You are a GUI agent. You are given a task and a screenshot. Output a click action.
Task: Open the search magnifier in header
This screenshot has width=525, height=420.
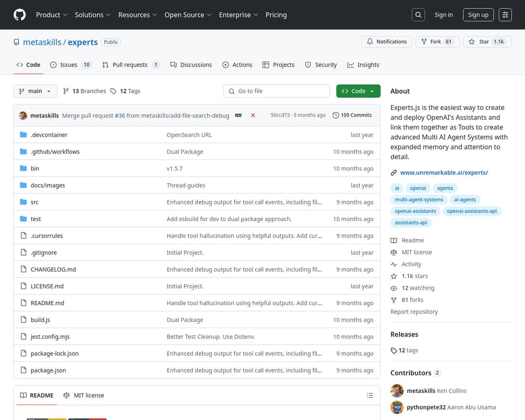418,15
